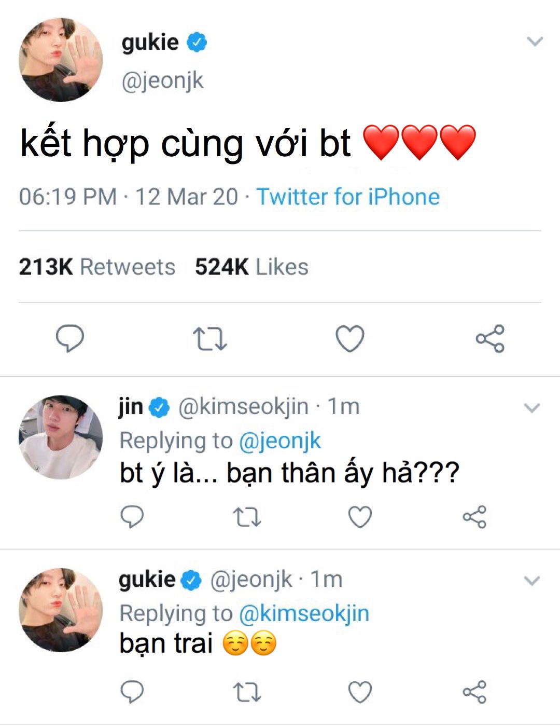Expand options chevron on gukie's reply
560x728 pixels.
[x=533, y=581]
